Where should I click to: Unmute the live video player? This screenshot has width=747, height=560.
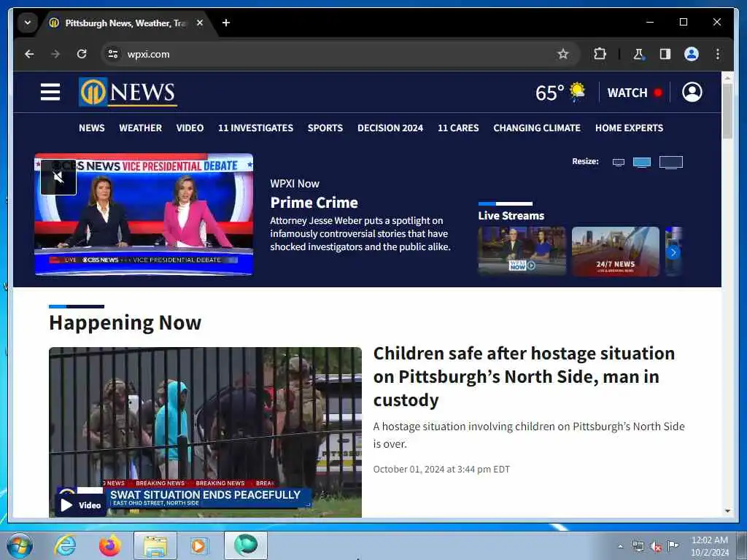point(58,178)
